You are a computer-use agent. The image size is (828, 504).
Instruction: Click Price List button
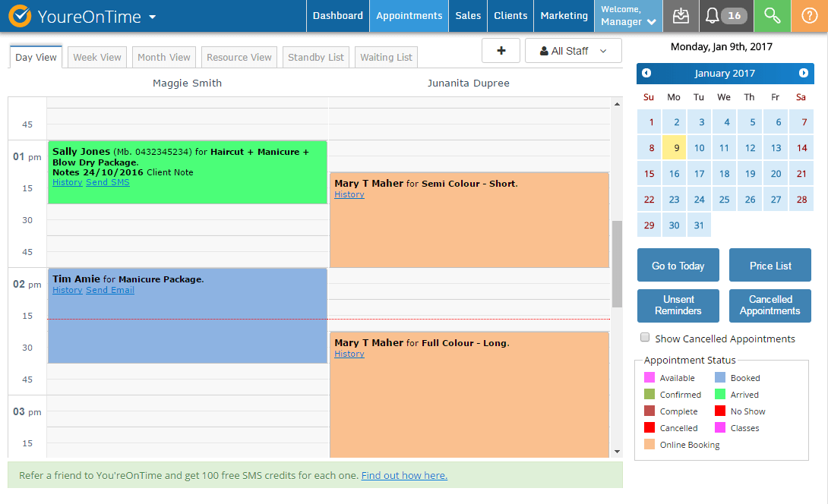[x=770, y=266]
